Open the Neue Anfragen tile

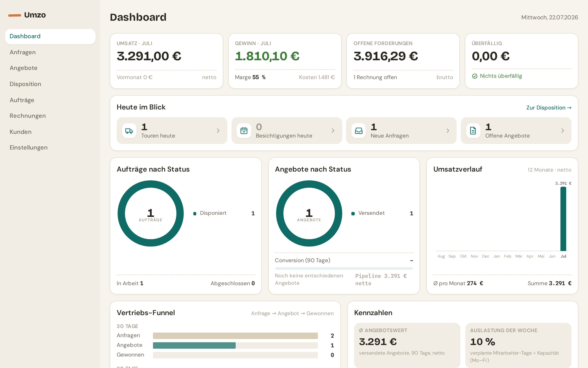pos(401,131)
